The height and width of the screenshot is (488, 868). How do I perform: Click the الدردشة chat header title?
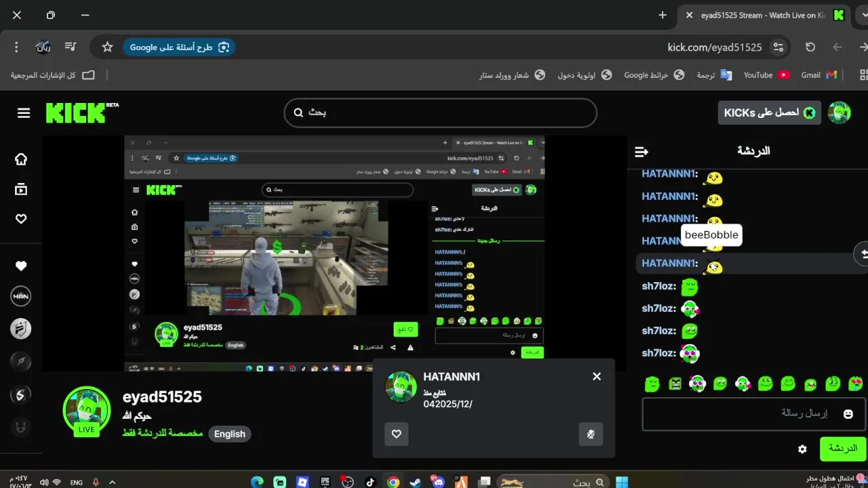tap(753, 150)
